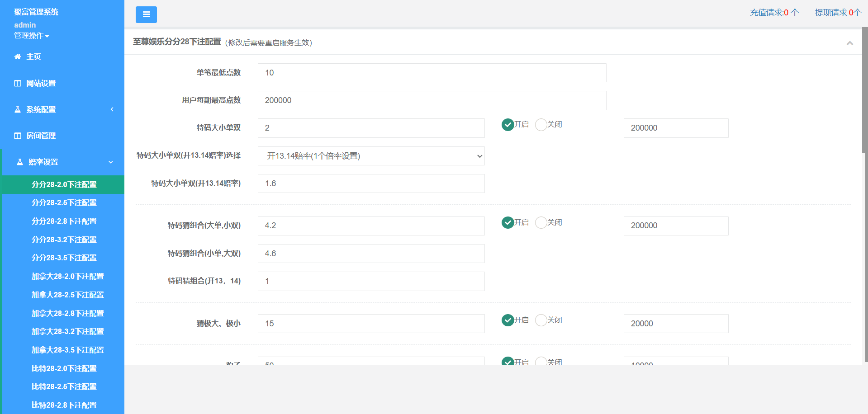The height and width of the screenshot is (414, 868).
Task: Click the 单笔最低点数 input field
Action: pyautogui.click(x=432, y=73)
